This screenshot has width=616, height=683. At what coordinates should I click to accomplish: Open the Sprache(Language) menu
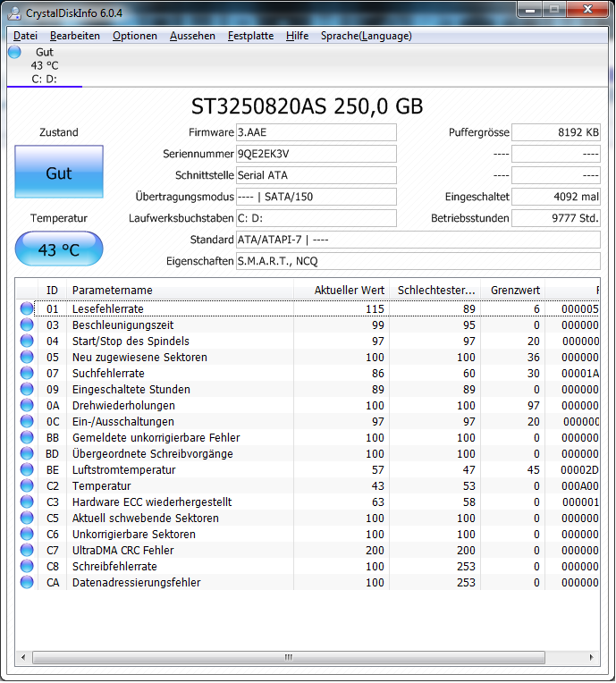click(x=366, y=36)
